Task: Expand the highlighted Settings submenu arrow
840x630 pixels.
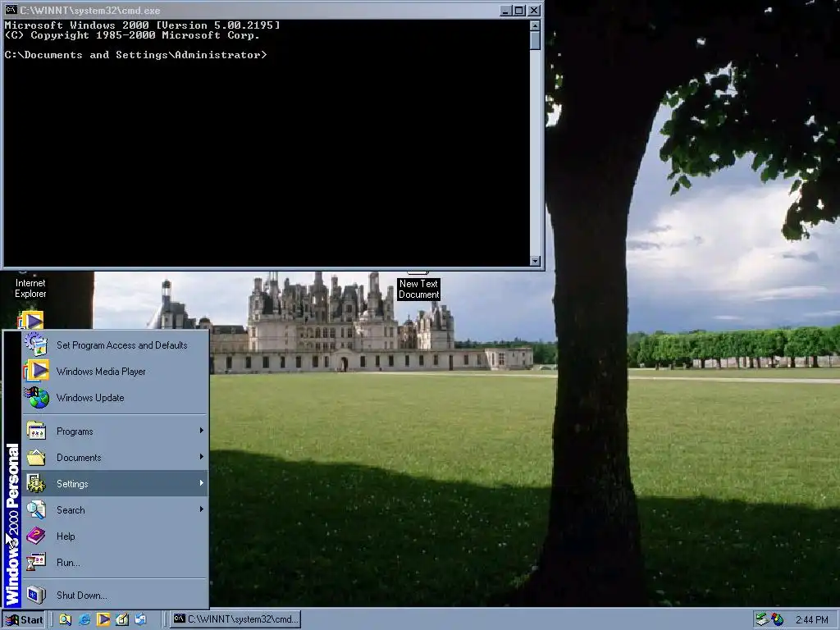Action: pos(202,483)
